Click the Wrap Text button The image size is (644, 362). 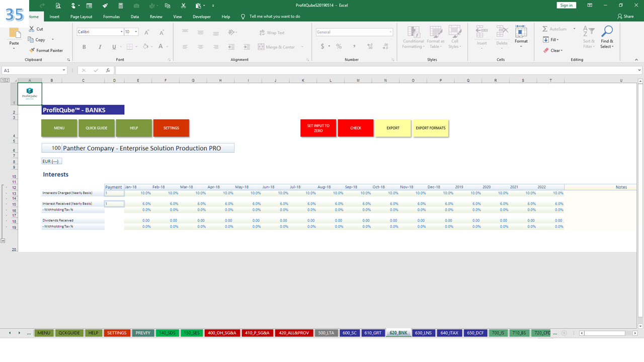point(272,33)
